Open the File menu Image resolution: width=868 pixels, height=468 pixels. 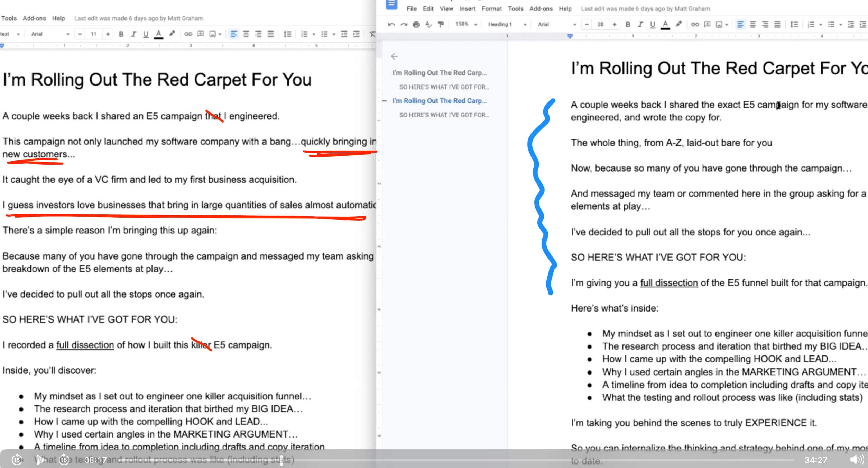coord(412,9)
